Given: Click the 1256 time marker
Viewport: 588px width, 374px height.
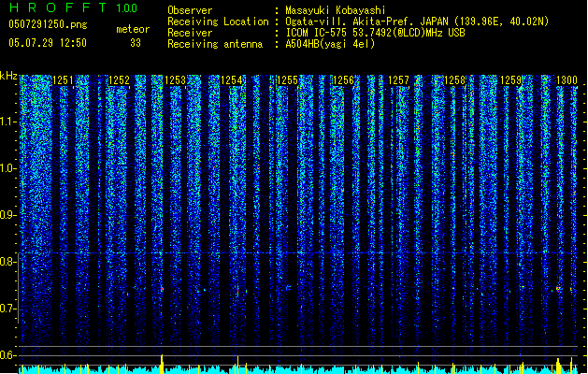Looking at the screenshot, I should pyautogui.click(x=343, y=80).
